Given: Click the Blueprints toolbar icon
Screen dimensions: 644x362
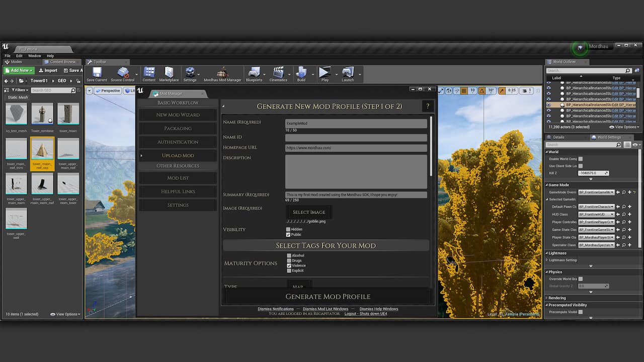Looking at the screenshot, I should pyautogui.click(x=254, y=74).
